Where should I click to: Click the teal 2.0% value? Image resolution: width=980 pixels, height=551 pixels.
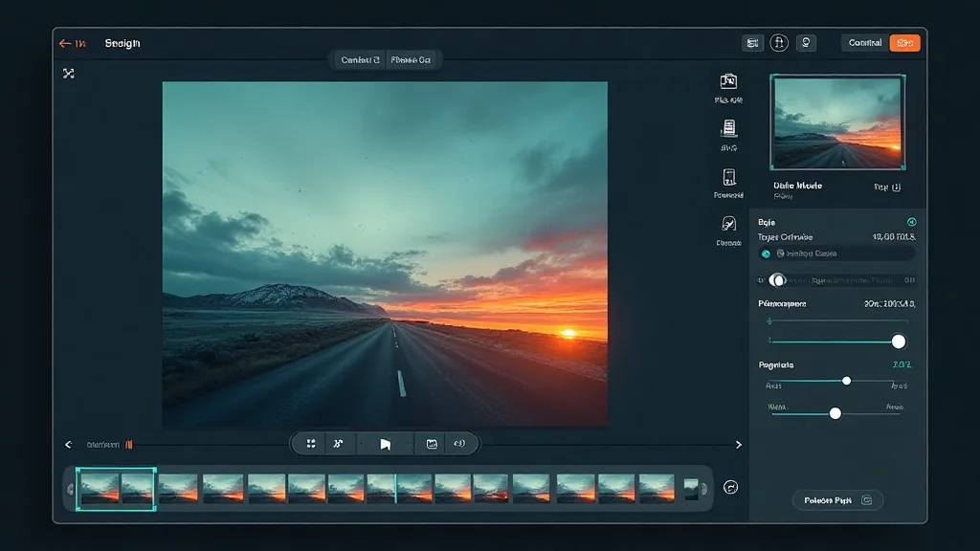tap(902, 364)
